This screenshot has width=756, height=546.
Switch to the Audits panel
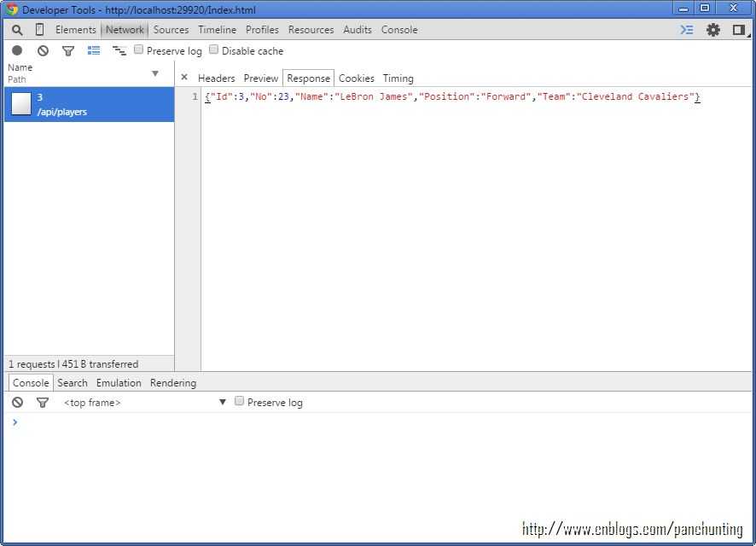[358, 30]
